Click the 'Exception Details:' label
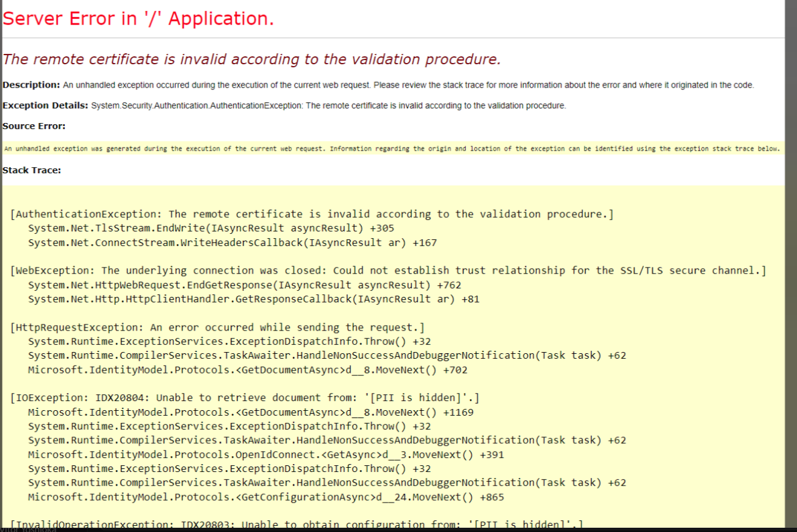Viewport: 797px width, 532px height. click(40, 105)
